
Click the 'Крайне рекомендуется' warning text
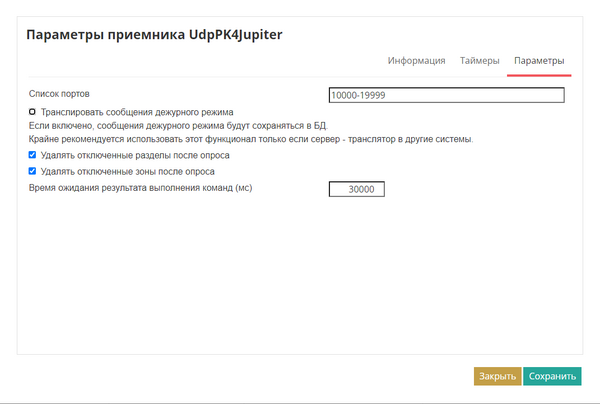click(250, 139)
